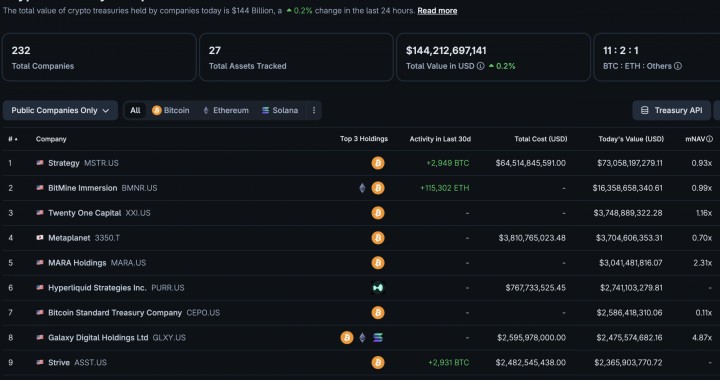Click the 27 Total Assets Tracked card
Image resolution: width=720 pixels, height=380 pixels.
click(x=296, y=57)
